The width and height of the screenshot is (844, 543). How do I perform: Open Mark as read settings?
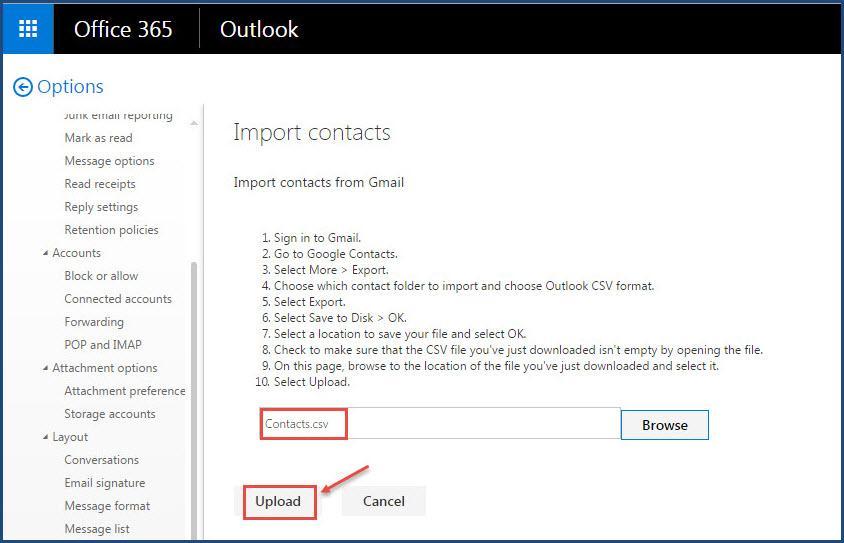99,138
